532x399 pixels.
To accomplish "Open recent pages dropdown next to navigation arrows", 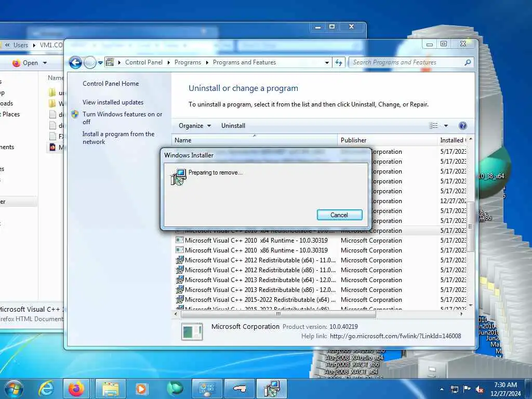I will [100, 63].
